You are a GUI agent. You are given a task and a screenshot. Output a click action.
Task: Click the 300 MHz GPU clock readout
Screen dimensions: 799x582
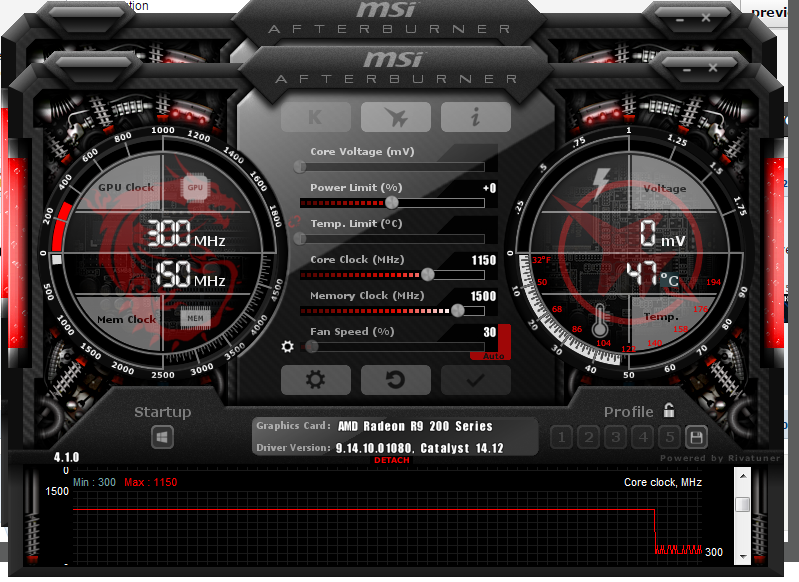point(186,234)
